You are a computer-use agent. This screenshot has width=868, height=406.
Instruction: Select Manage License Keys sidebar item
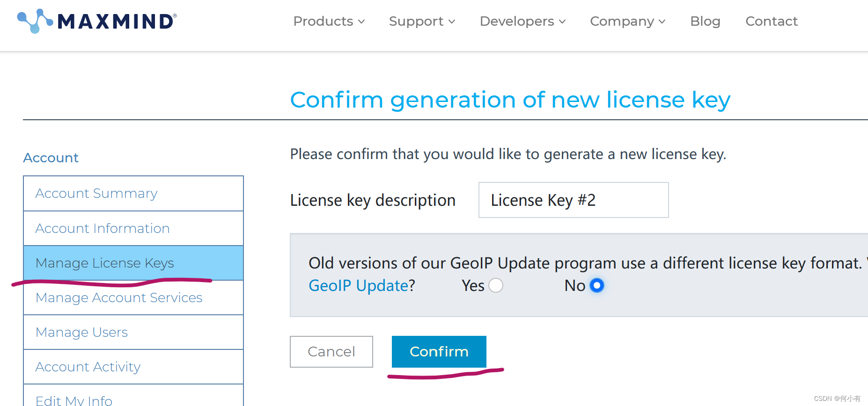pos(133,263)
